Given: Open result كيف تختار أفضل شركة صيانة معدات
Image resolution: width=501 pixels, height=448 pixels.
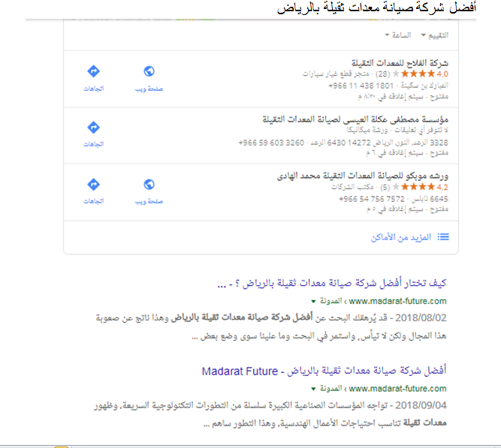Looking at the screenshot, I should 332,283.
